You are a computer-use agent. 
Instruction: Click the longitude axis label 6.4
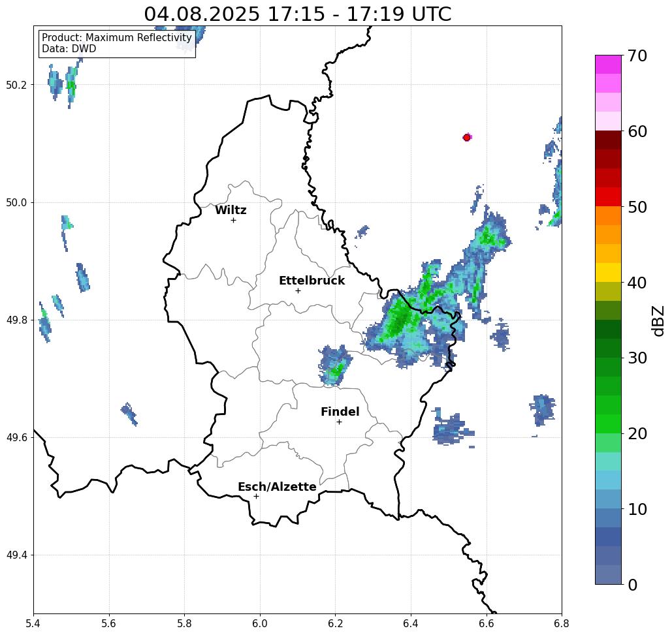[411, 623]
